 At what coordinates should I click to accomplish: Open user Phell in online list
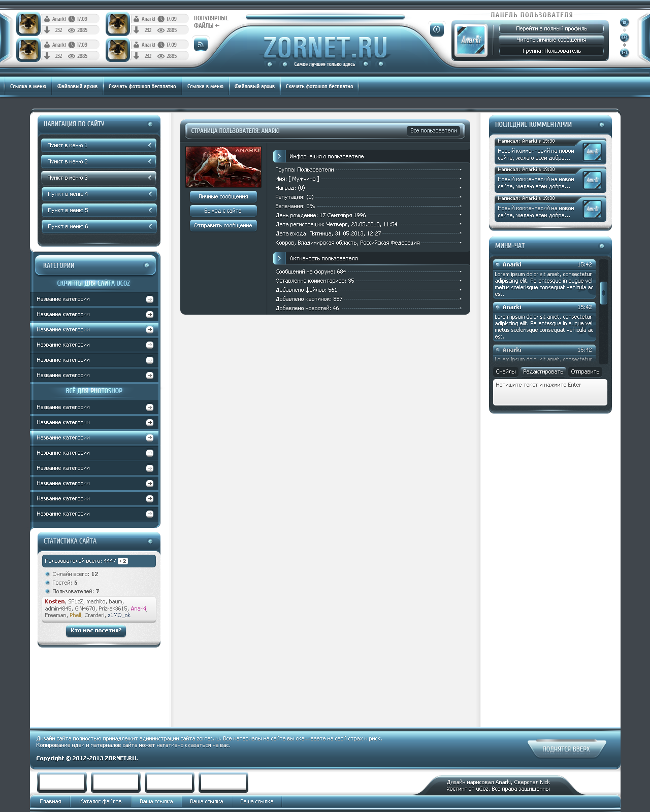pos(75,615)
